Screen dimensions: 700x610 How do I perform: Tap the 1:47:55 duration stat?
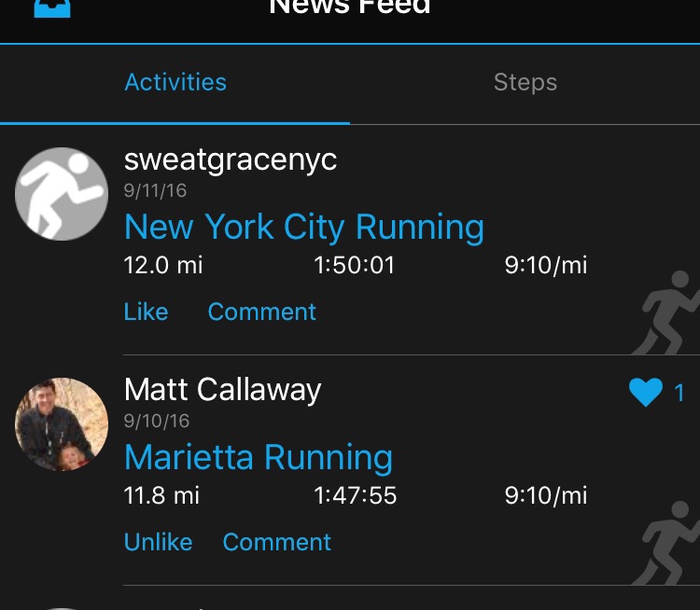coord(355,495)
